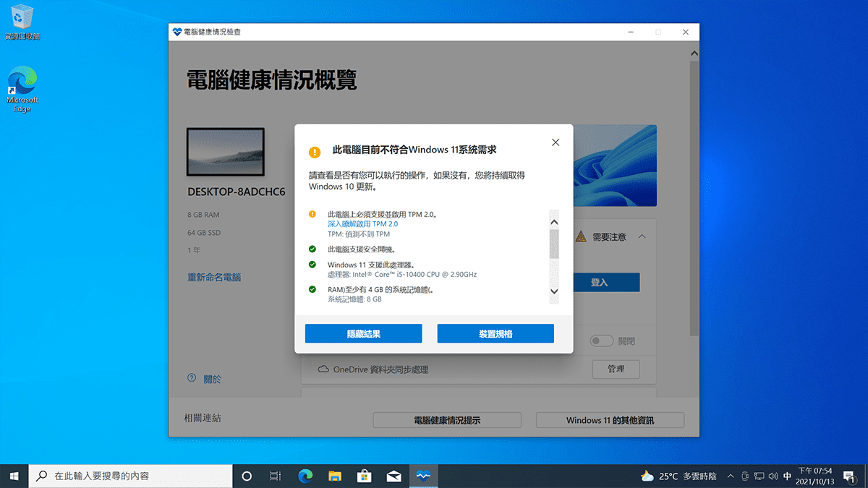Open the Windows Start menu
The image size is (868, 488).
coord(13,476)
